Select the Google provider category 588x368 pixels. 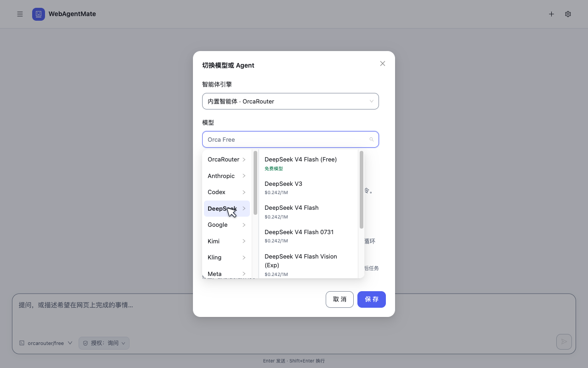pos(227,225)
